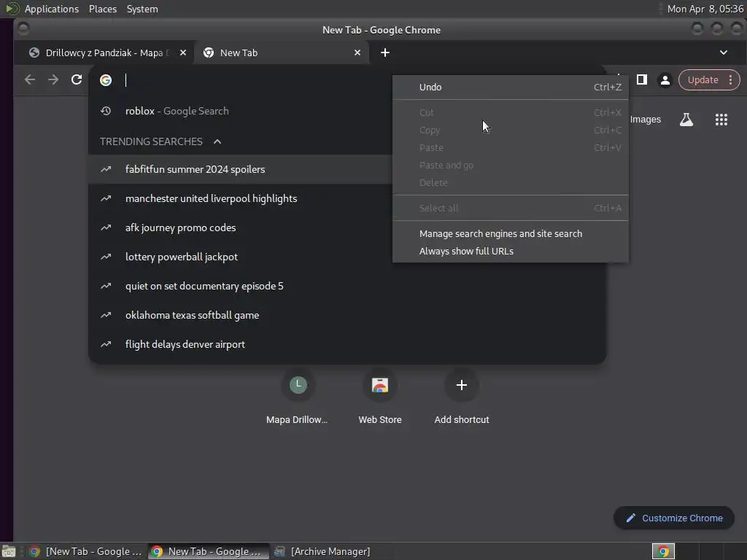Click the Update button
The height and width of the screenshot is (560, 747).
(x=703, y=79)
